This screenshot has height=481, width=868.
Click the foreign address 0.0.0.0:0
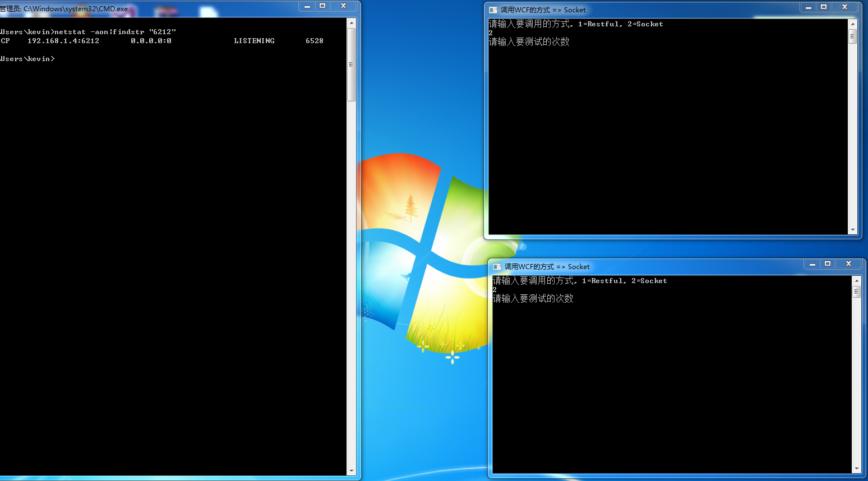151,41
